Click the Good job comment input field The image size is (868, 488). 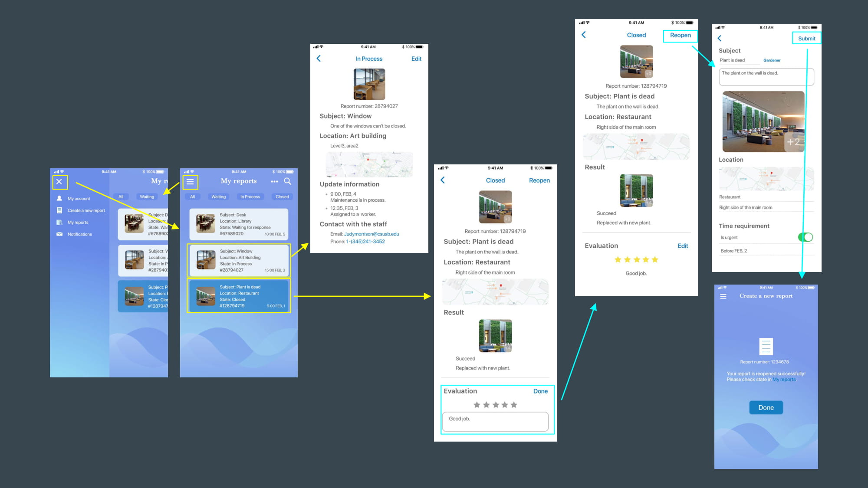[495, 422]
